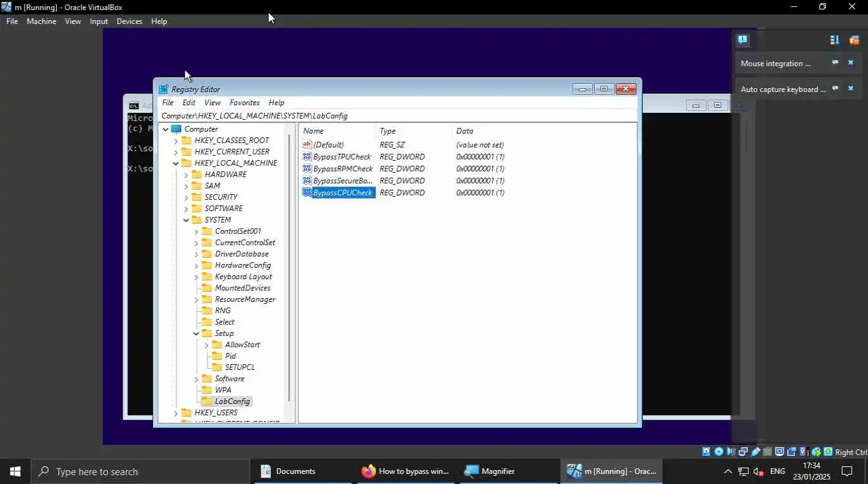
Task: Open Registry Editor File menu
Action: pos(168,102)
